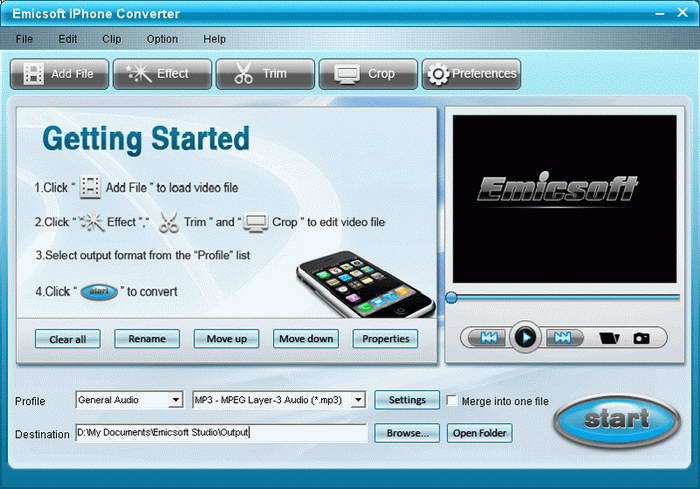Open output Settings button
This screenshot has height=489, width=700.
[407, 400]
